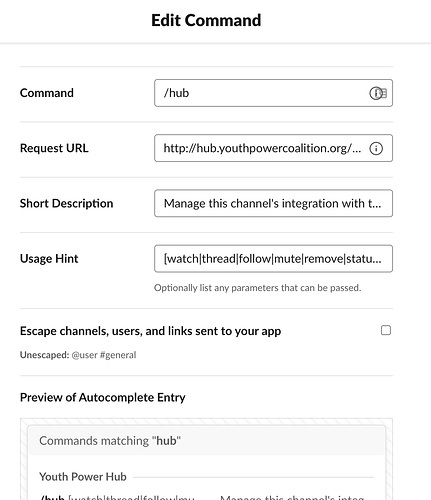Enable the Escape channels, users, and links checkbox
This screenshot has height=500, width=431.
(386, 330)
